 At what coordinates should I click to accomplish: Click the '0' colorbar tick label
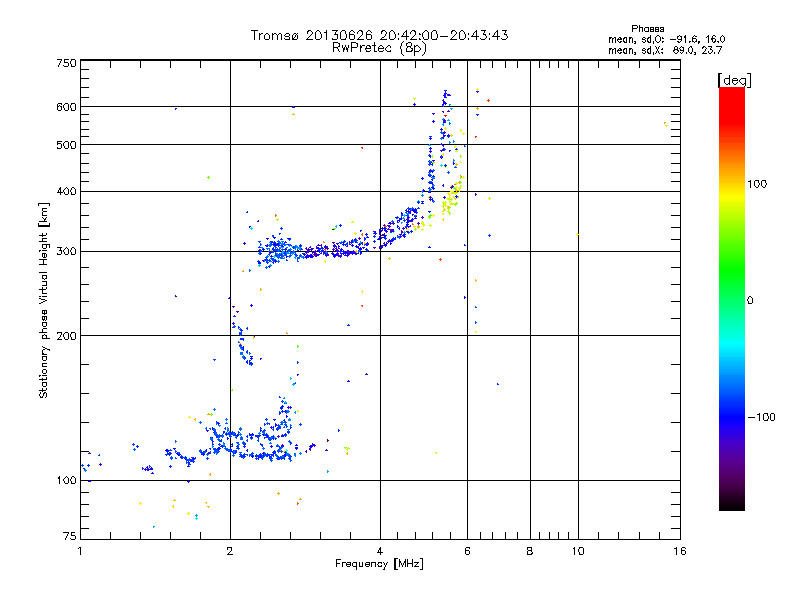[x=750, y=301]
